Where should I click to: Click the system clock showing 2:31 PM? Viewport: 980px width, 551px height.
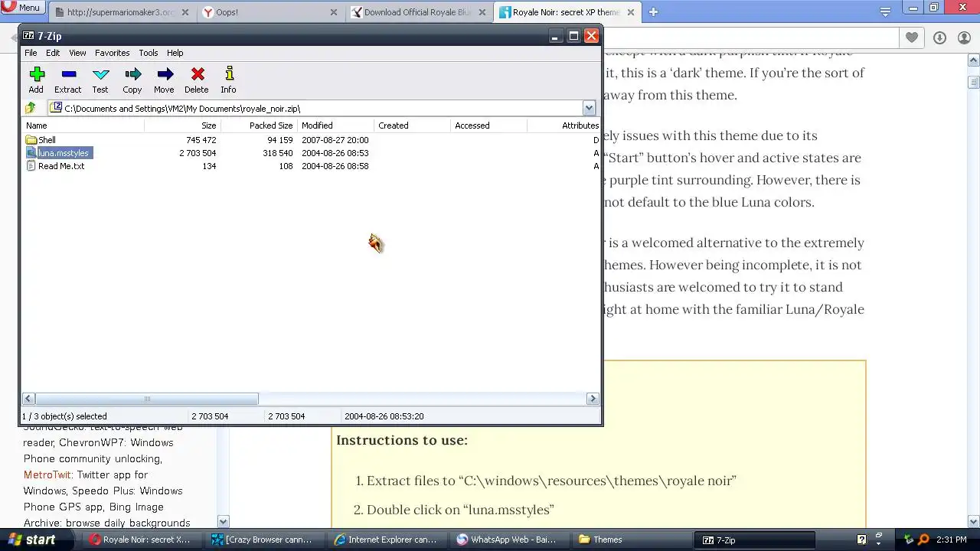(x=951, y=540)
